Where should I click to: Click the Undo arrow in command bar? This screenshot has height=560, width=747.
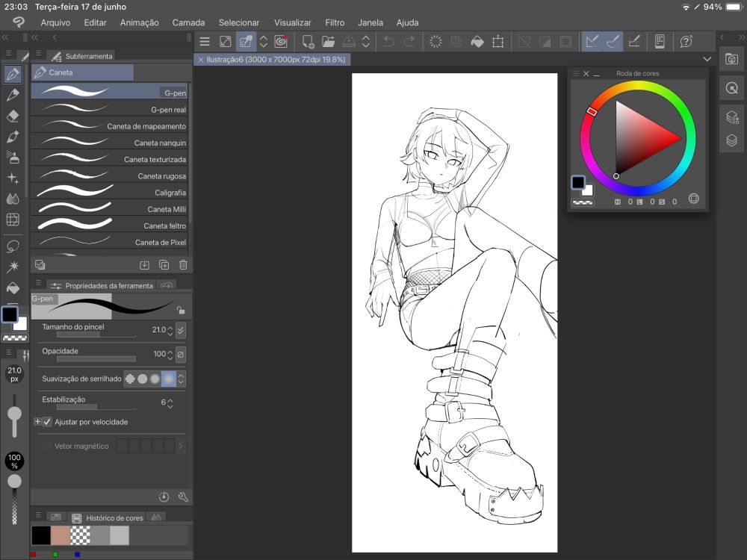coord(388,42)
